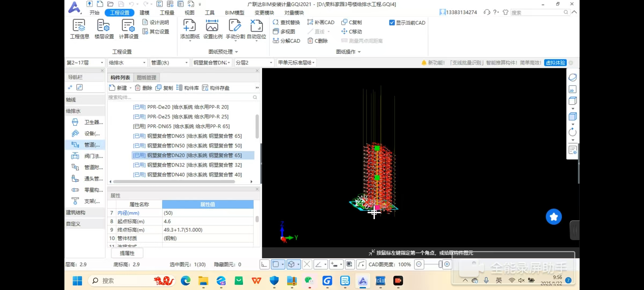Click 构件存盘 save components
644x290 pixels.
tap(216, 88)
